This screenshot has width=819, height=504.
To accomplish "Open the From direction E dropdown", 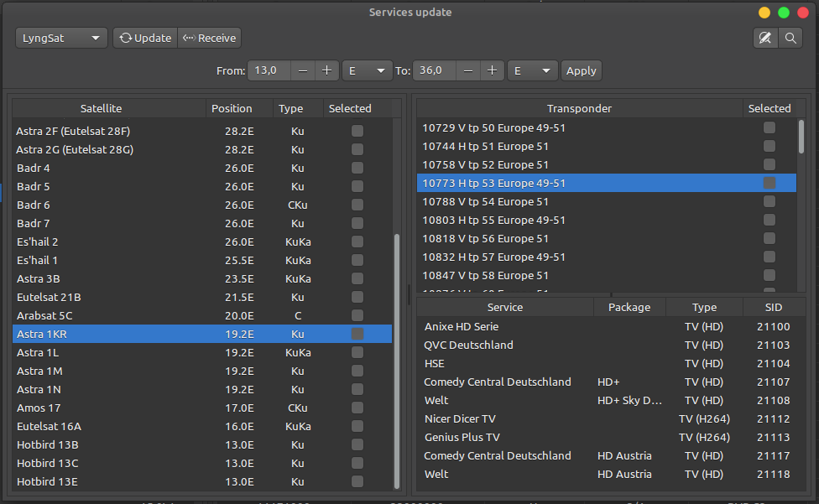I will (367, 71).
